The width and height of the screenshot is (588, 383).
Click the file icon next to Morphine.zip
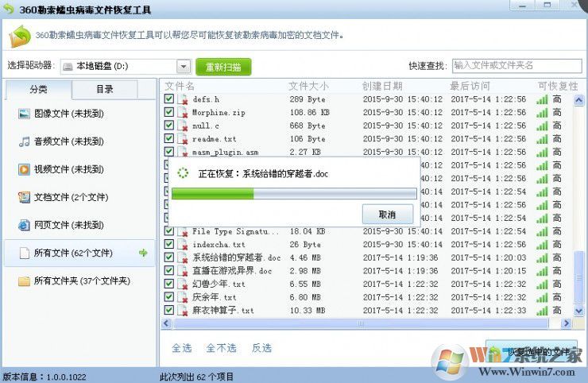pyautogui.click(x=183, y=113)
